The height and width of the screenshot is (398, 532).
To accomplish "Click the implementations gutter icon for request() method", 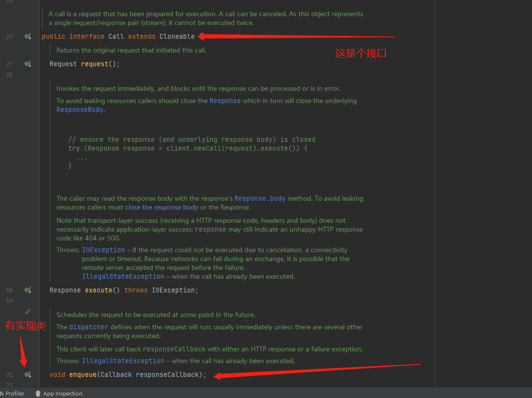I will click(x=28, y=64).
